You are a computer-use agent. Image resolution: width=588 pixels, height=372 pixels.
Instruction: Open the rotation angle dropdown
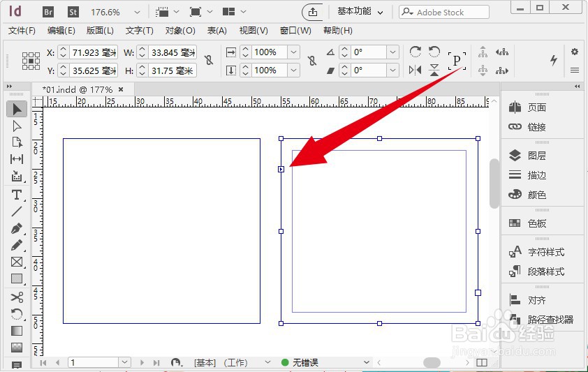click(392, 52)
